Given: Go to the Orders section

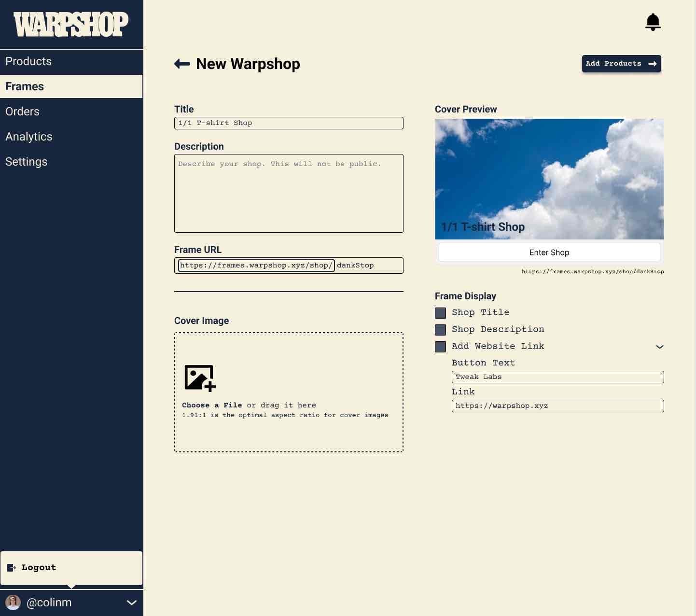Looking at the screenshot, I should click(x=23, y=112).
